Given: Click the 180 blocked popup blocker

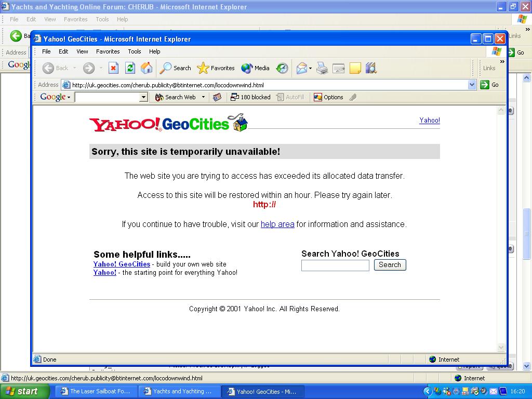Looking at the screenshot, I should pos(250,97).
